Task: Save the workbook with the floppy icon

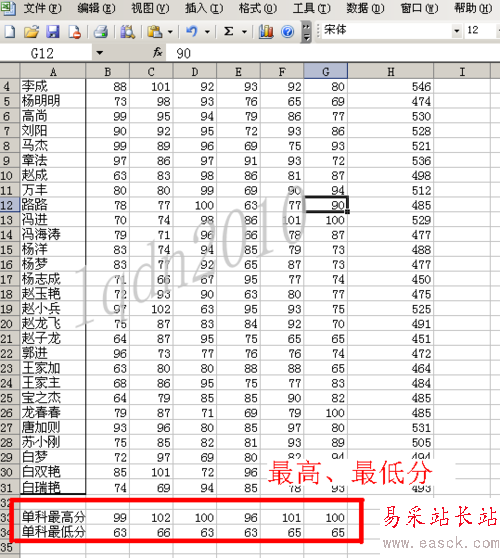Action: (x=53, y=32)
